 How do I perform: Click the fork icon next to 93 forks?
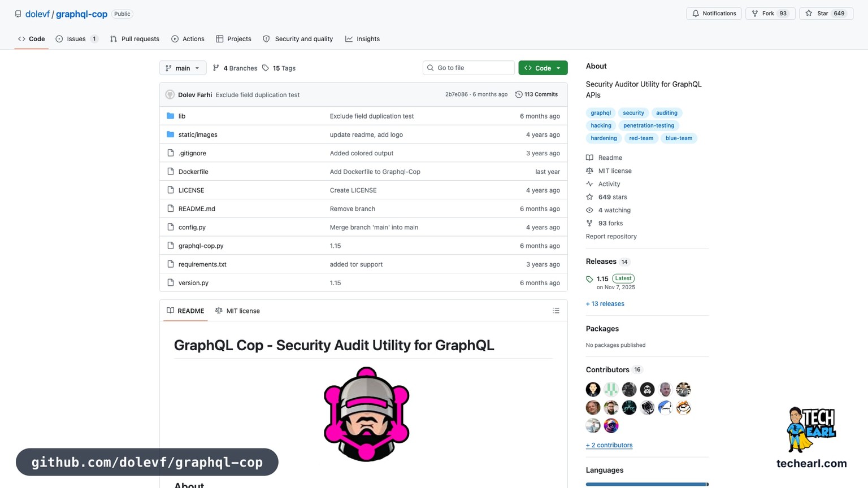pos(589,223)
